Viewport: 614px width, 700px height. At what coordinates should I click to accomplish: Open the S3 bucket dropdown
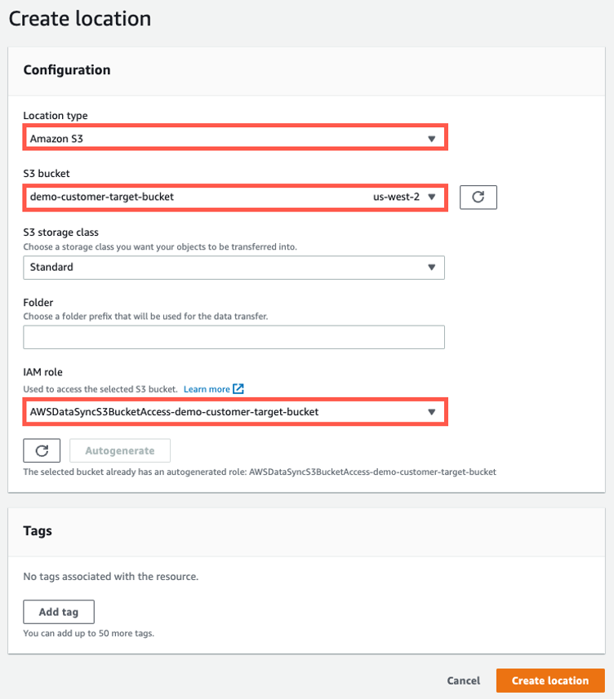coord(234,197)
